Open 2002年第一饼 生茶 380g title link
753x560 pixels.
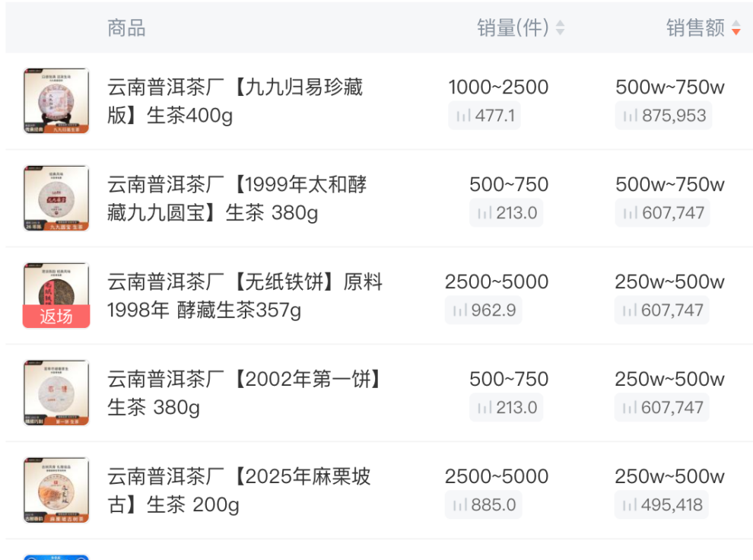[x=243, y=393]
